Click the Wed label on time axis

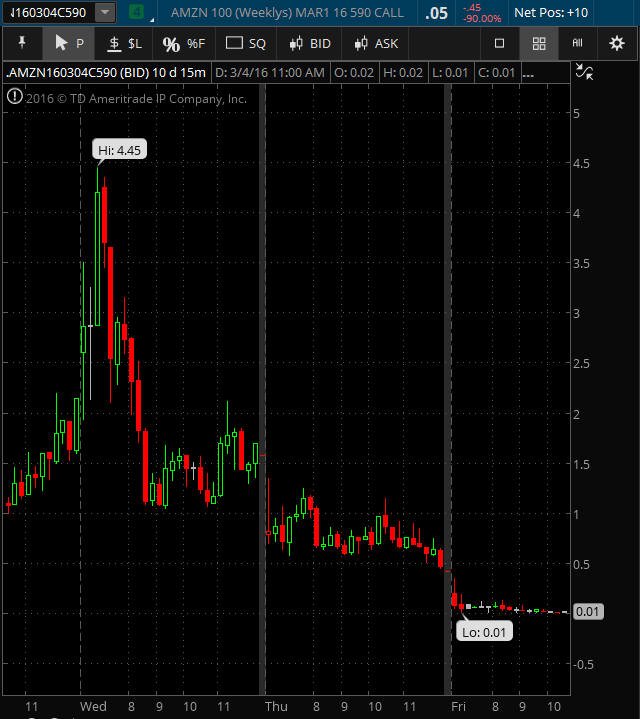click(93, 706)
